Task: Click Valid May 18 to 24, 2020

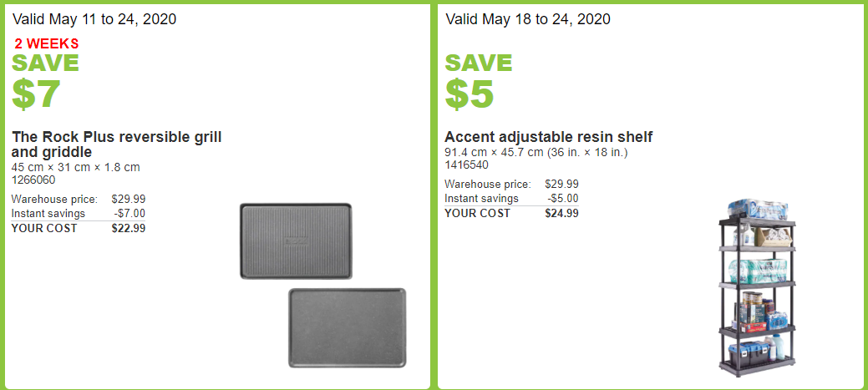Action: tap(527, 19)
